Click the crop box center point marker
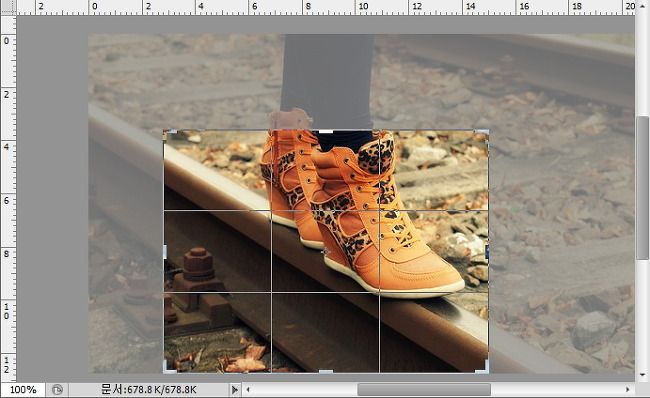Screen dimensions: 650x398 coord(326,251)
